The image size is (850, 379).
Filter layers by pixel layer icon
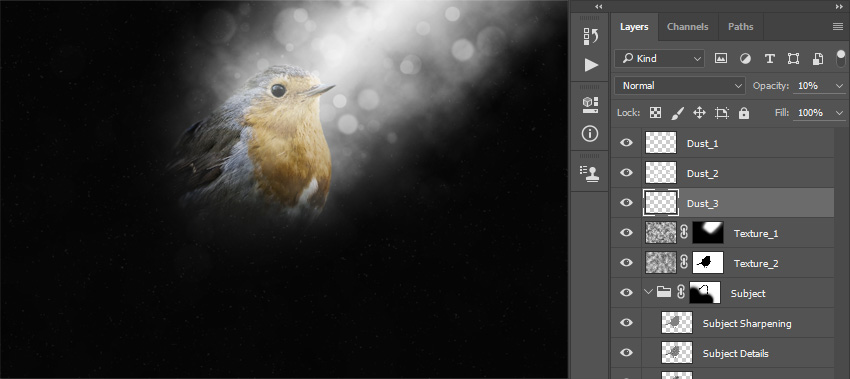(720, 59)
